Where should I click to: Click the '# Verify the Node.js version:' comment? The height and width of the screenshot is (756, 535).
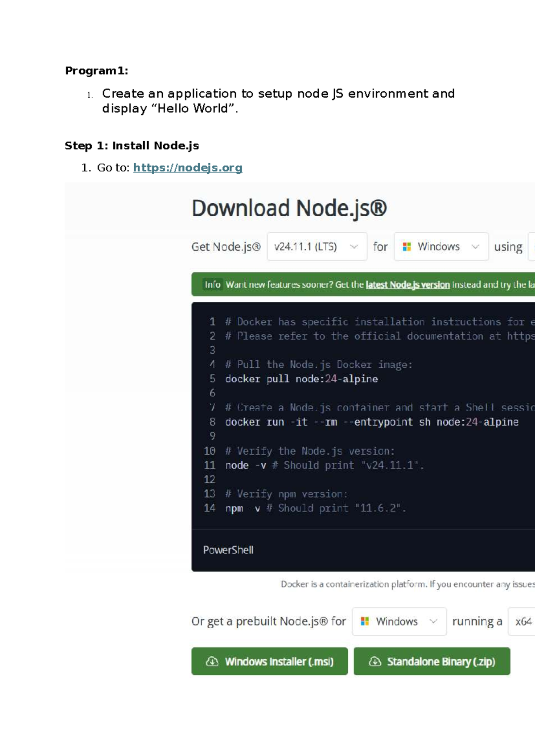tap(310, 451)
